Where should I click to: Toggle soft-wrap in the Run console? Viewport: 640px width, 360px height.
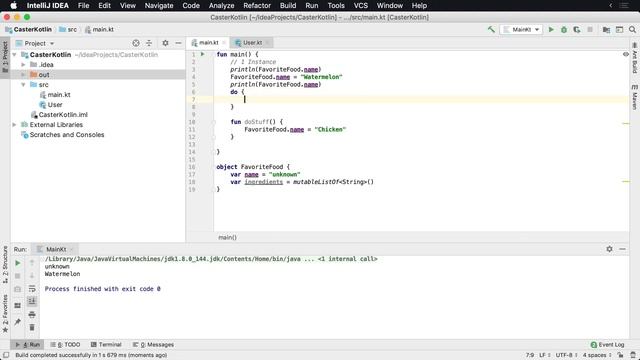pyautogui.click(x=32, y=289)
